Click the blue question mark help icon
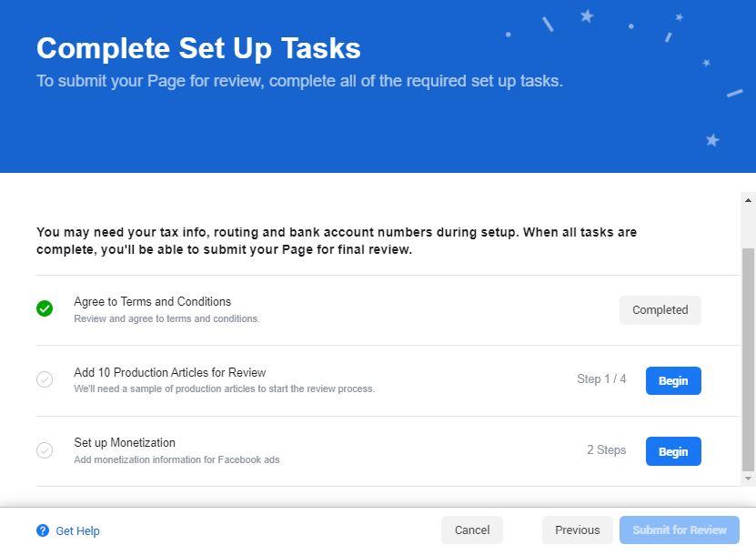The width and height of the screenshot is (756, 555). point(42,530)
